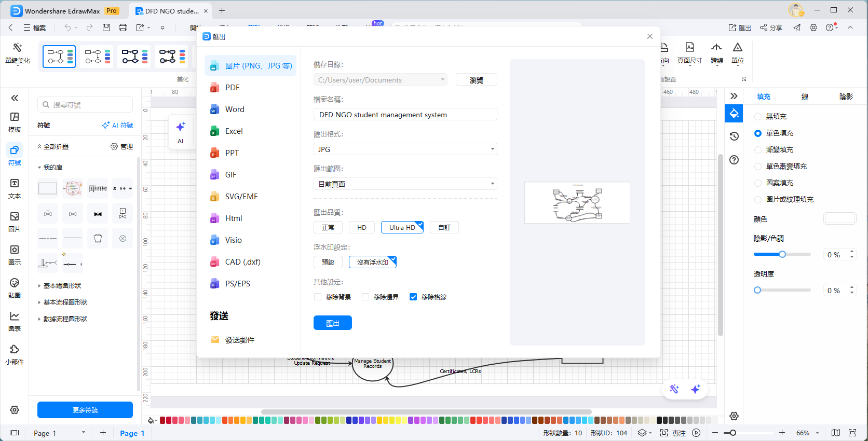Select HD export quality

(x=362, y=227)
